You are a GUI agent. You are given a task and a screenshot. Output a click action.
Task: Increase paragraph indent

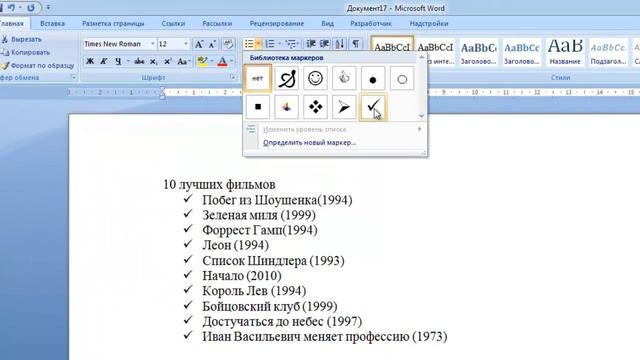(x=325, y=44)
